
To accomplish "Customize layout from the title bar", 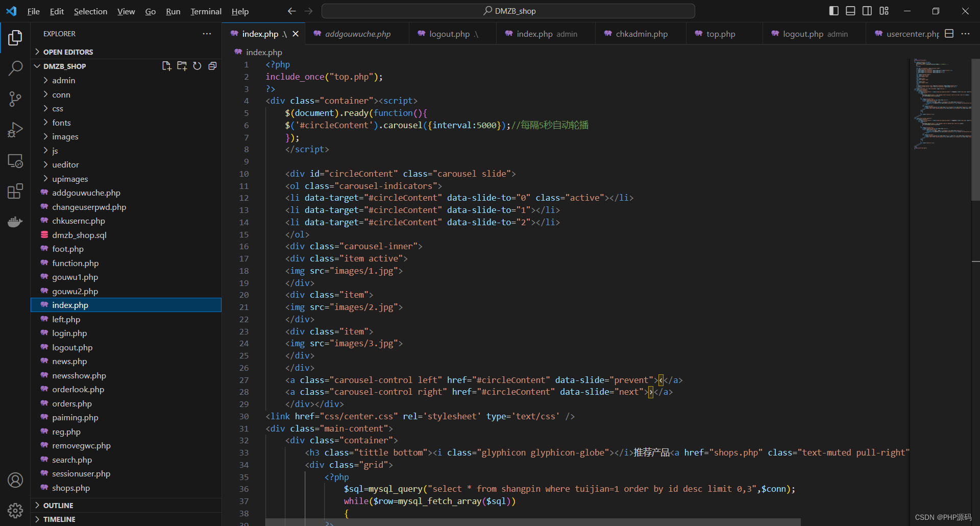I will pos(884,11).
